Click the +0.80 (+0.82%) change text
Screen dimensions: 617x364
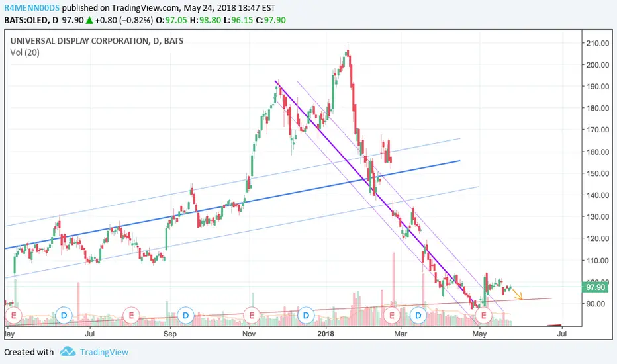tap(124, 20)
